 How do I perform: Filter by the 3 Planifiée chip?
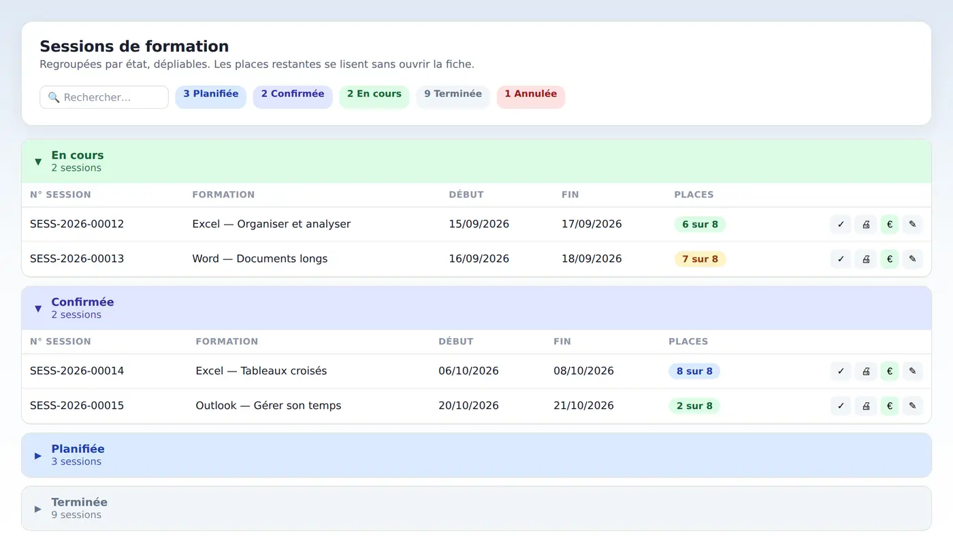pos(211,97)
